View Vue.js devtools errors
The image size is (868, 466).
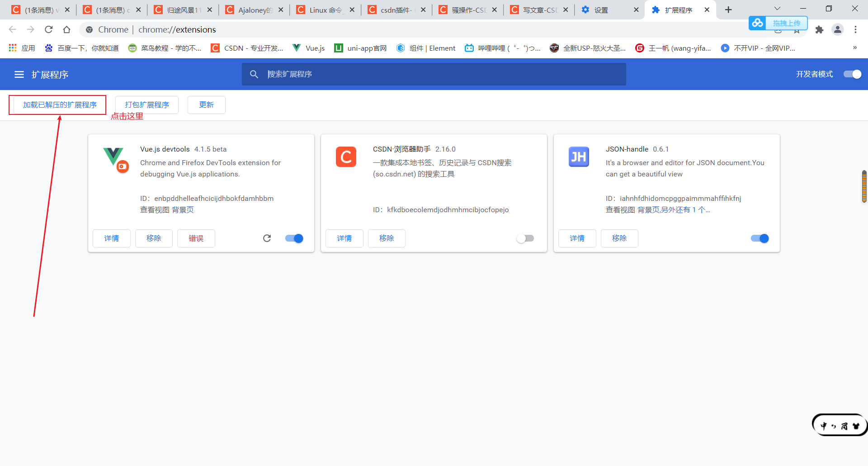tap(196, 238)
